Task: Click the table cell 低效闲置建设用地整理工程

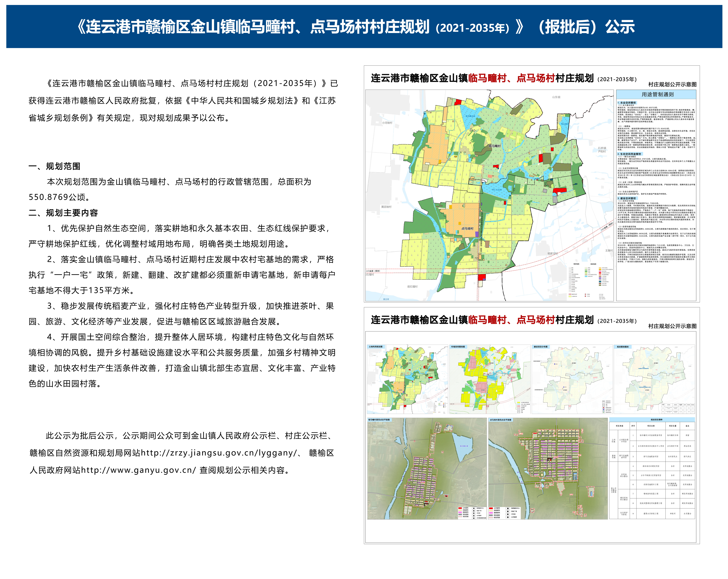Action: coord(651,503)
